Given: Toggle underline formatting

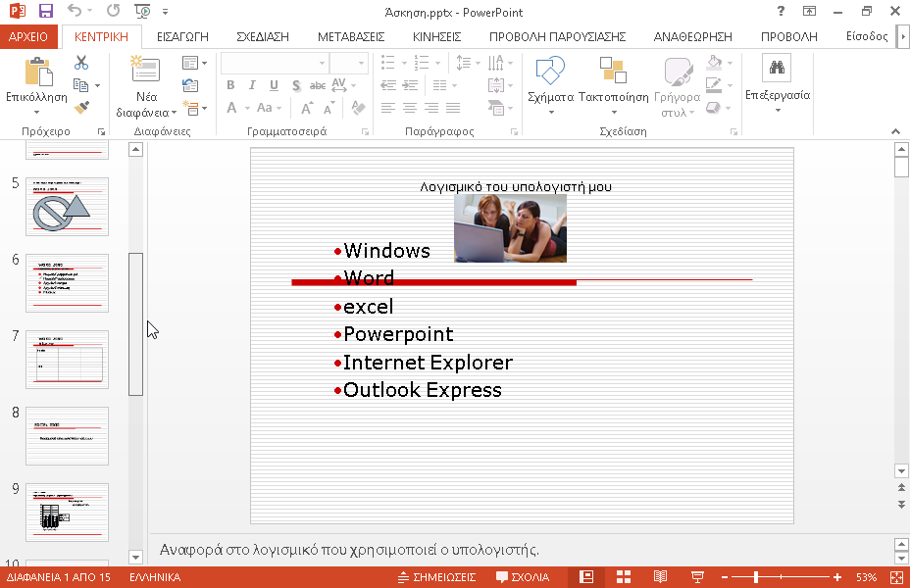Looking at the screenshot, I should coord(274,85).
